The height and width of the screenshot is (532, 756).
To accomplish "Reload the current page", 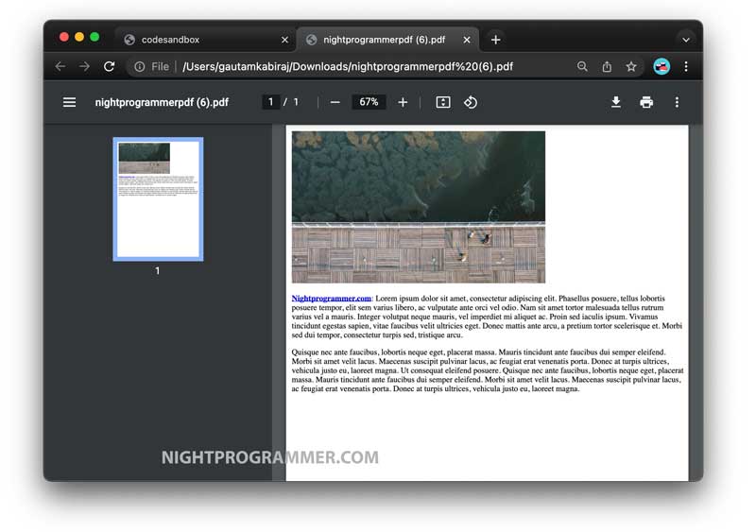I will click(110, 66).
